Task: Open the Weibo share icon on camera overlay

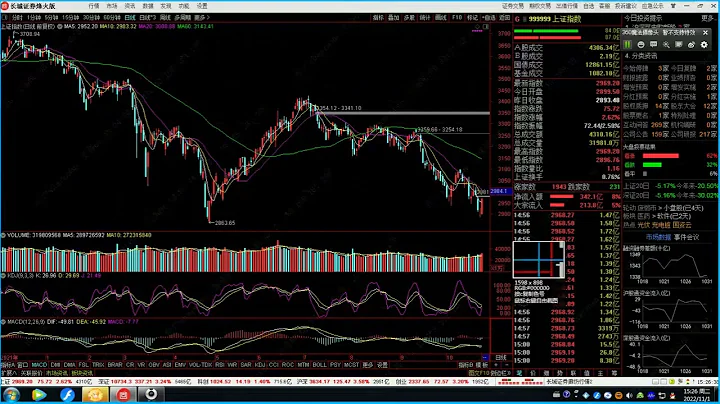Action: click(692, 45)
